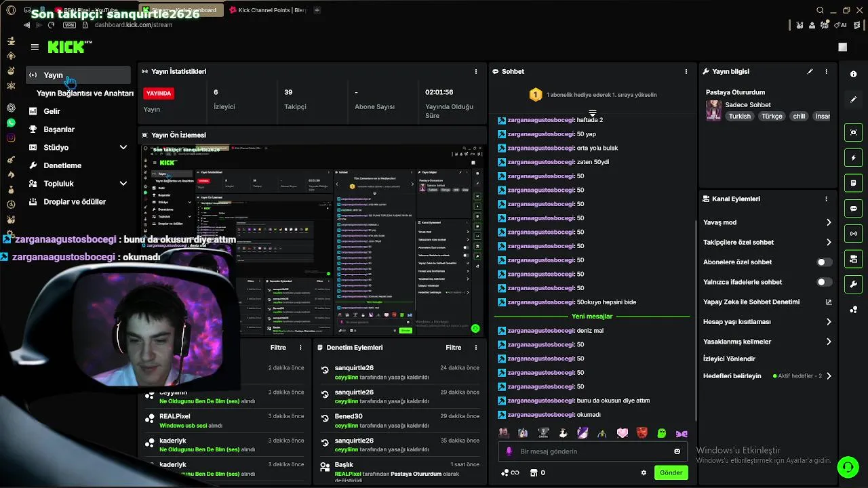868x488 pixels.
Task: Click the Yayın Ön İzlemesi preview
Action: (x=313, y=240)
